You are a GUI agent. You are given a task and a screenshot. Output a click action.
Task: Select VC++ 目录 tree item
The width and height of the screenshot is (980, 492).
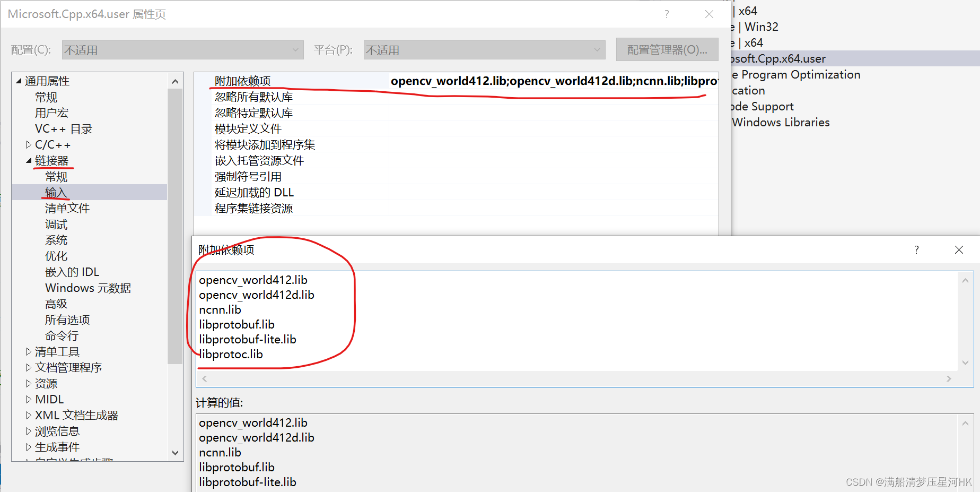click(x=64, y=129)
